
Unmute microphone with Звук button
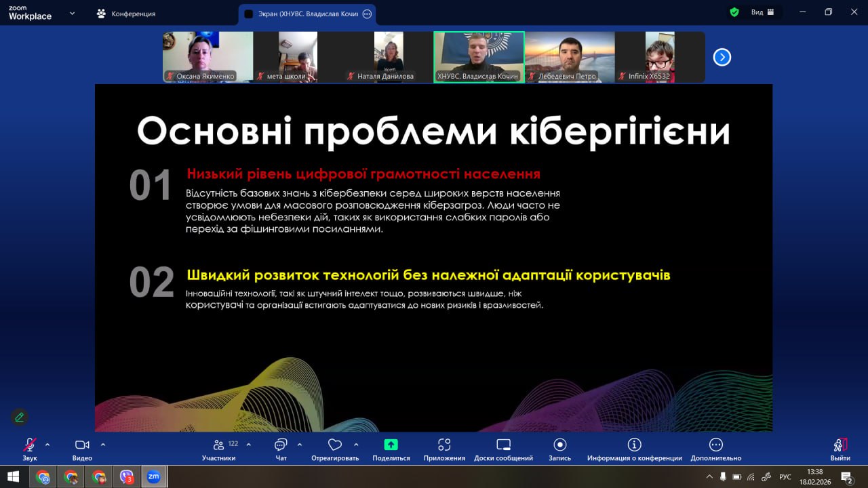pos(30,445)
